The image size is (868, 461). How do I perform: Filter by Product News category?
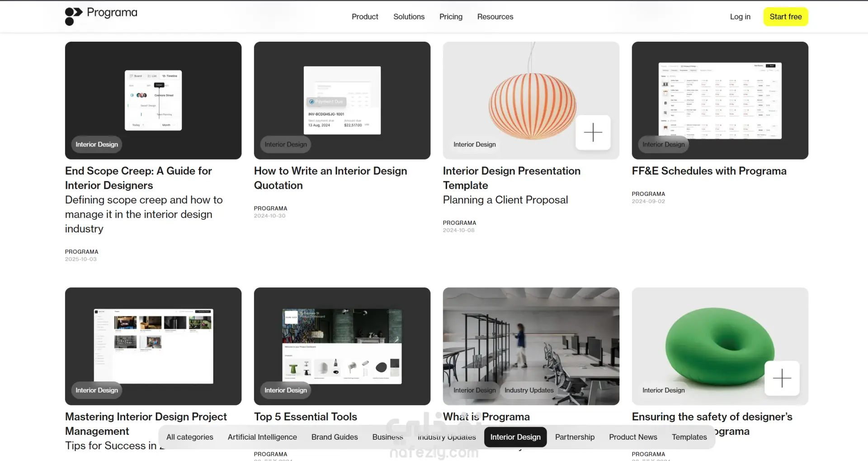point(633,437)
